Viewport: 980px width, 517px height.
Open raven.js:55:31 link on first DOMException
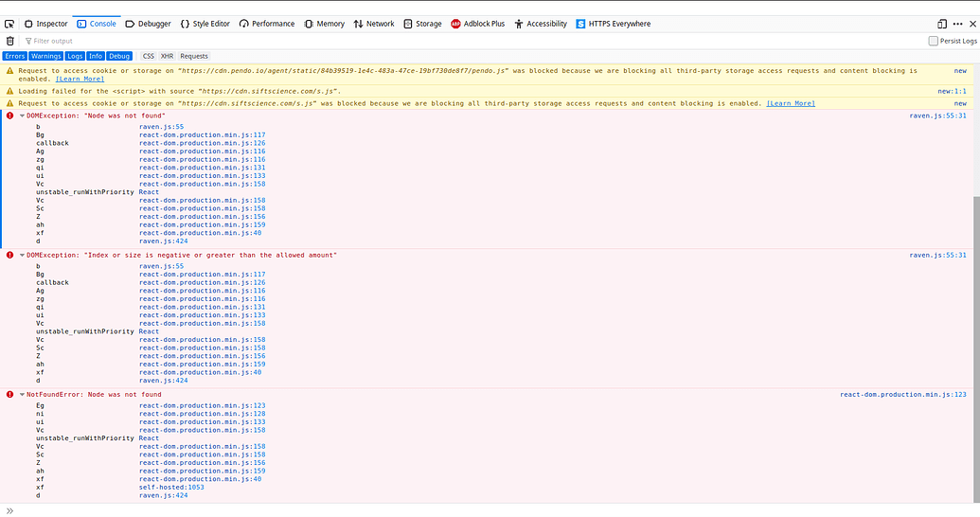(x=938, y=116)
